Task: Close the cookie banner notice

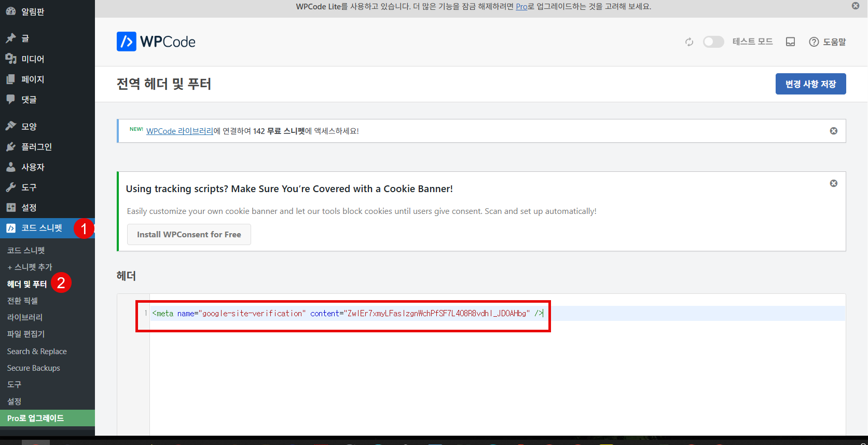Action: tap(834, 183)
